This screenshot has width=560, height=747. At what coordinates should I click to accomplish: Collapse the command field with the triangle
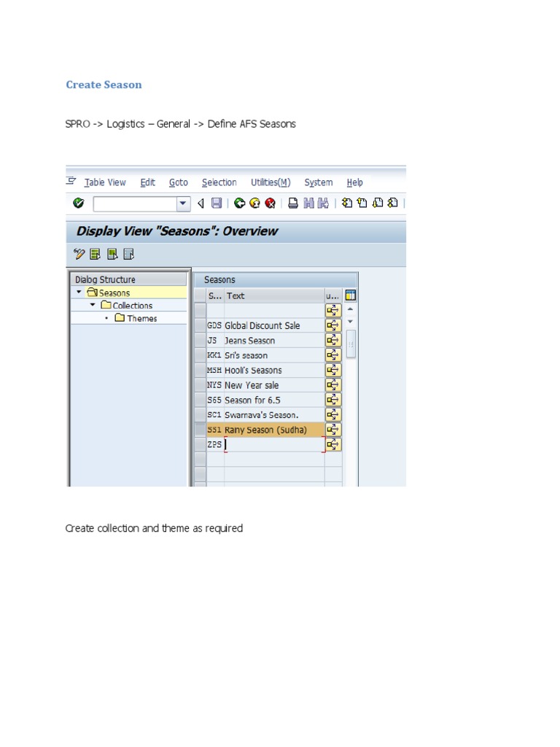pyautogui.click(x=201, y=204)
